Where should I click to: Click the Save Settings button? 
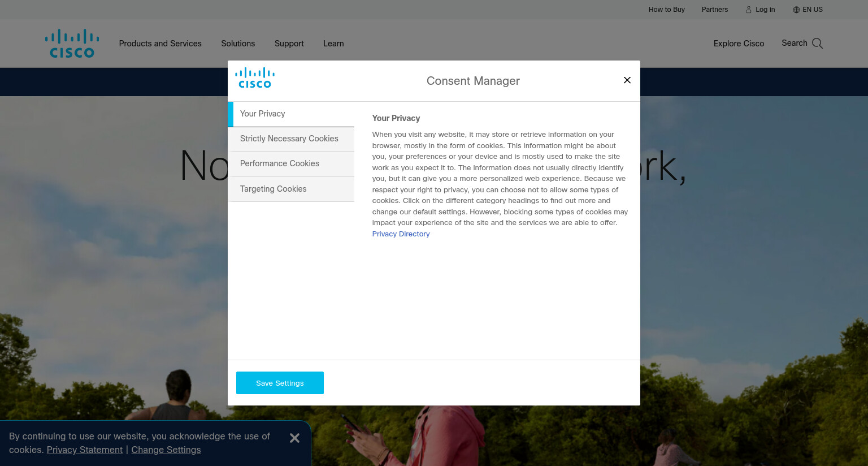pyautogui.click(x=280, y=383)
